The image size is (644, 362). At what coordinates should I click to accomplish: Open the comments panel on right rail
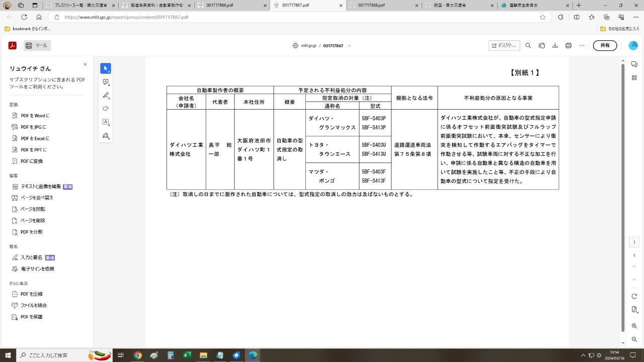(634, 64)
